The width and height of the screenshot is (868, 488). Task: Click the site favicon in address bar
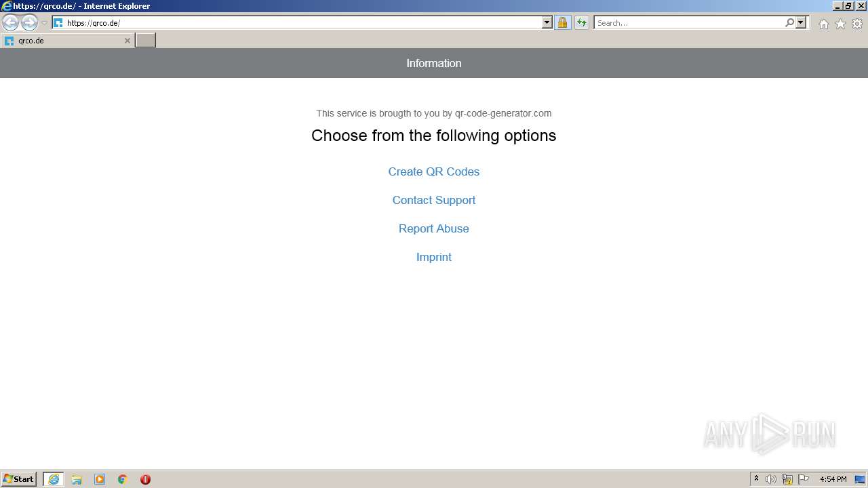58,23
